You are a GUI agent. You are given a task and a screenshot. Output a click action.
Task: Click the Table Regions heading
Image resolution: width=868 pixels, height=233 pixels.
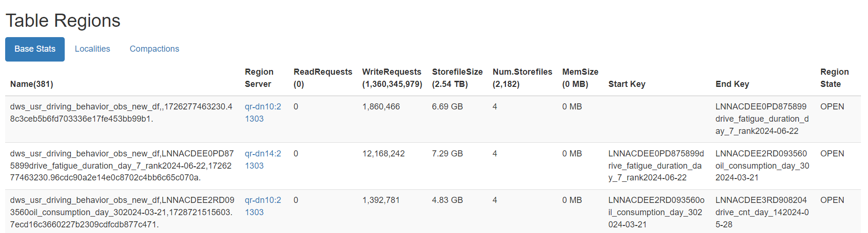63,21
